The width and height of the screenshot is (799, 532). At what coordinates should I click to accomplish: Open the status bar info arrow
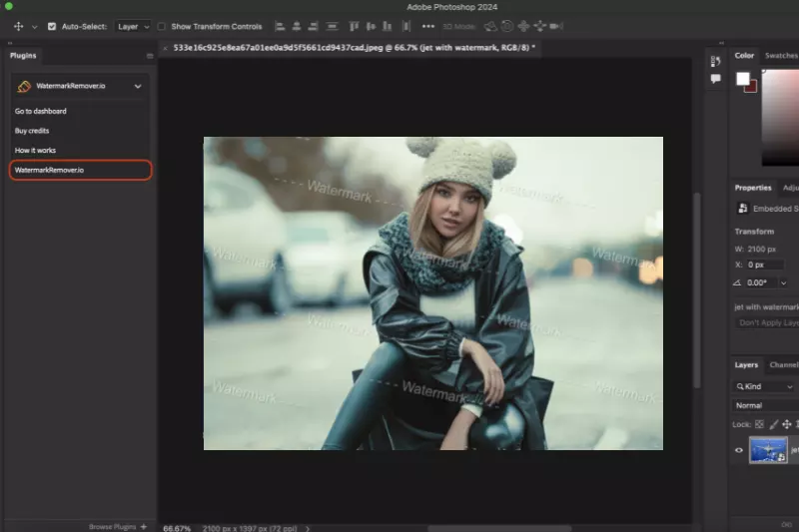coord(308,528)
